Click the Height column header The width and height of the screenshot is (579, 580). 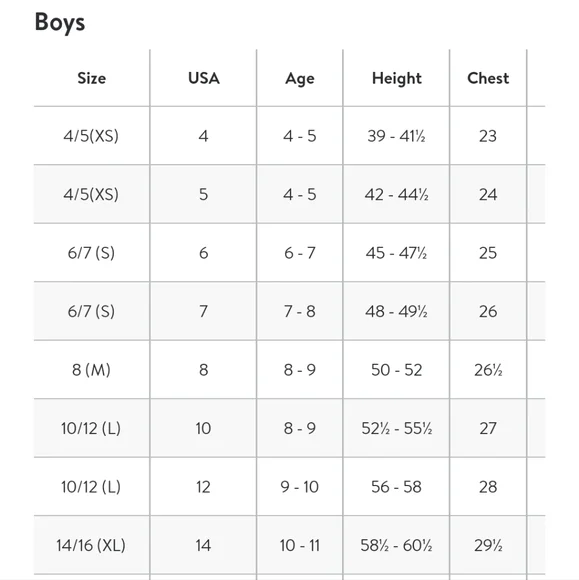click(397, 79)
